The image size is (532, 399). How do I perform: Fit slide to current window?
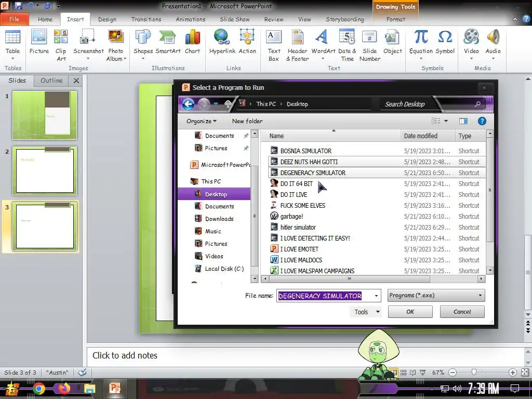(x=525, y=373)
